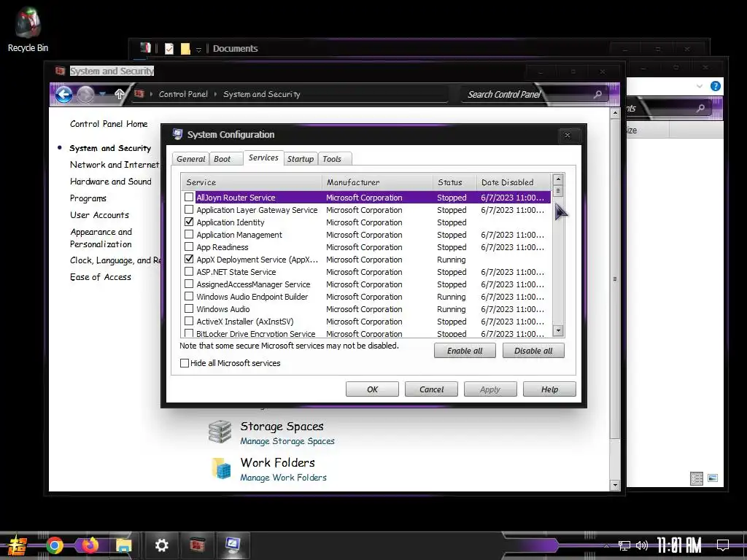
Task: Click the taskbar clock showing 11:01 AM
Action: [679, 545]
